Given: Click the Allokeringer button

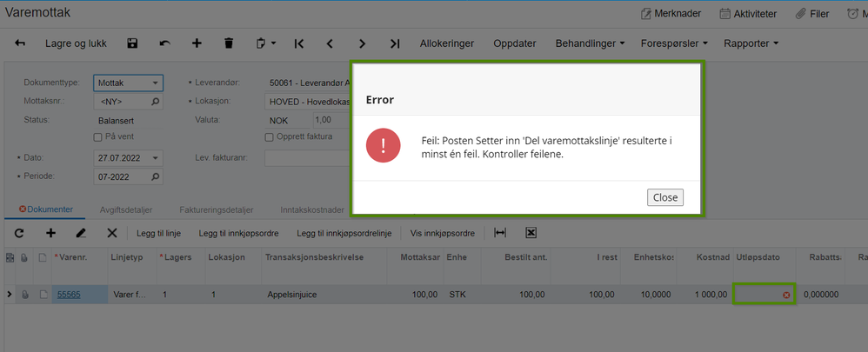Looking at the screenshot, I should click(447, 43).
